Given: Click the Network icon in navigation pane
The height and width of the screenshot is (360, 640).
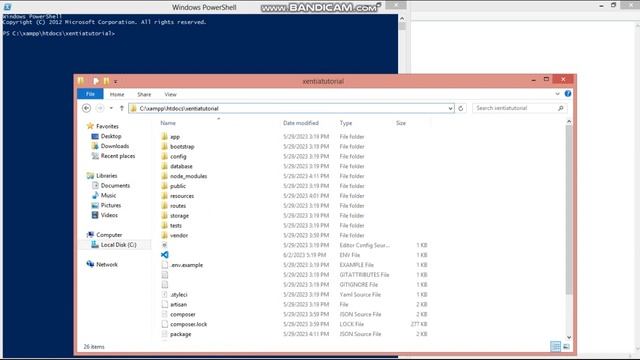Looking at the screenshot, I should pyautogui.click(x=90, y=264).
